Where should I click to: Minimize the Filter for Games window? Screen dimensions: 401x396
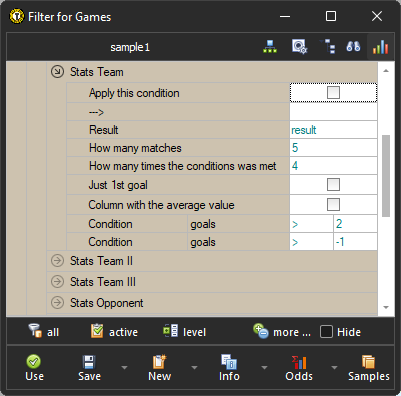point(285,16)
